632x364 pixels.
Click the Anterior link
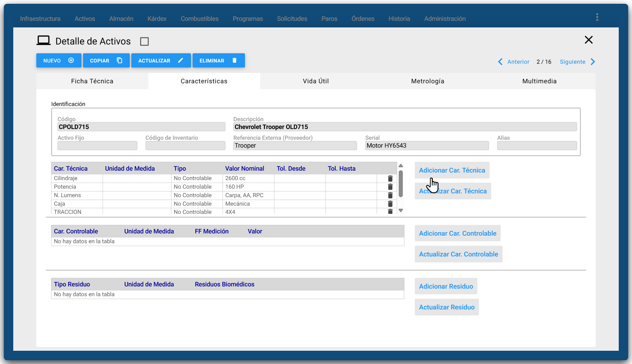[x=518, y=62]
